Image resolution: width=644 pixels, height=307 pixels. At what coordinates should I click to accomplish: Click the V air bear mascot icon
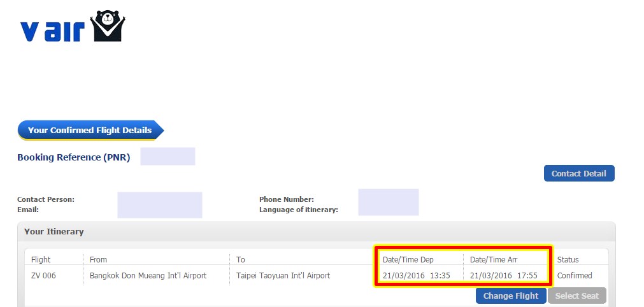click(x=108, y=26)
